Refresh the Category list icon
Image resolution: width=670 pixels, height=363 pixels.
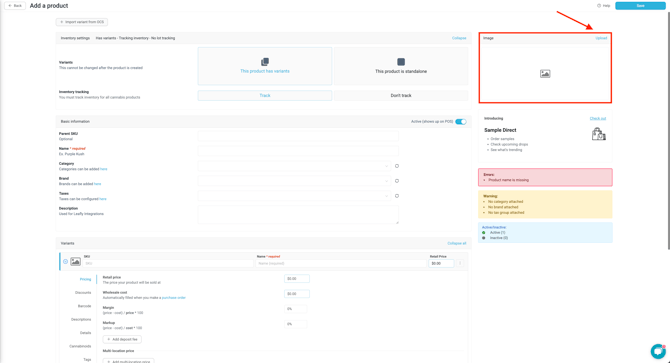point(397,166)
